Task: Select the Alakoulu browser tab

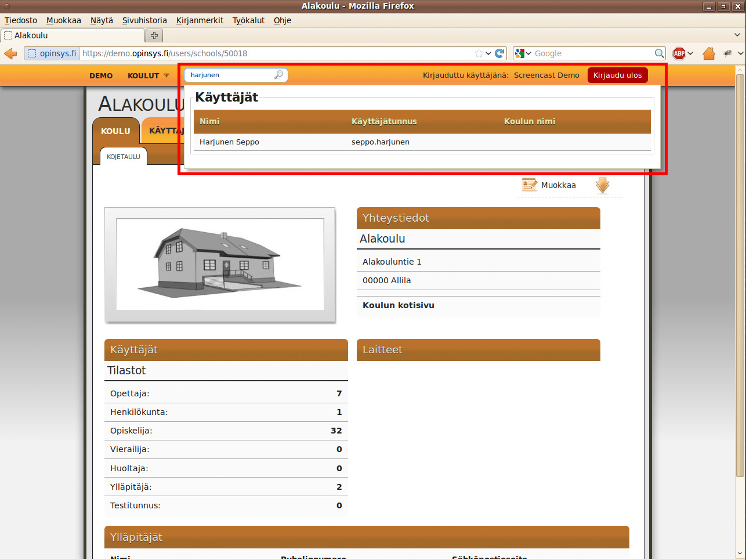Action: pyautogui.click(x=73, y=35)
